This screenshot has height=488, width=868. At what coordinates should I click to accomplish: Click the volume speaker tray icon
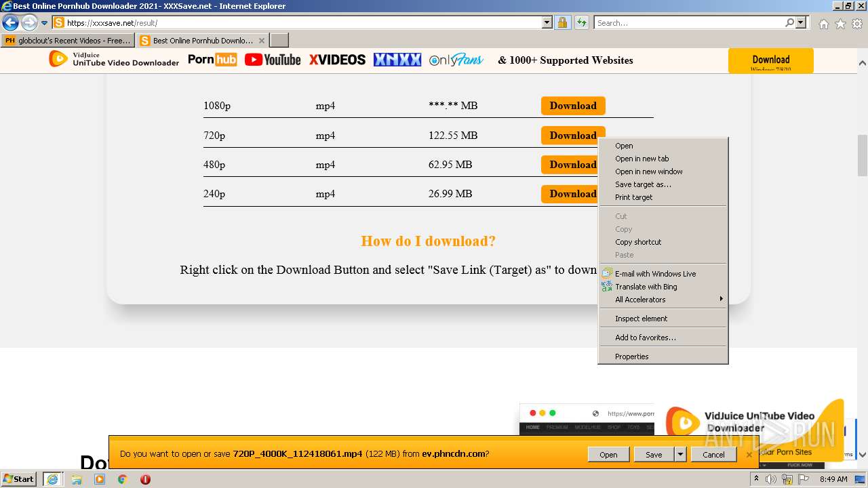coord(771,479)
